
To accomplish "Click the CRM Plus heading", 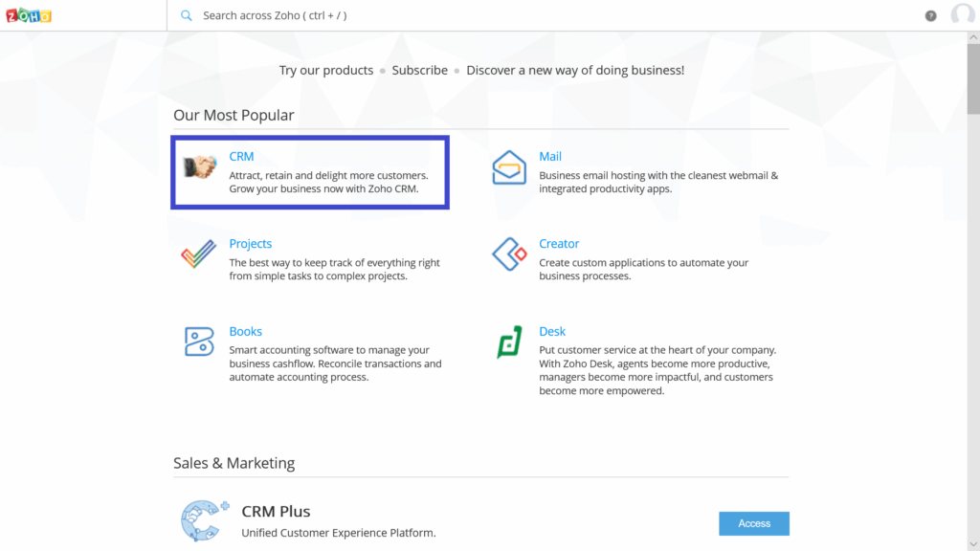I will (x=276, y=511).
